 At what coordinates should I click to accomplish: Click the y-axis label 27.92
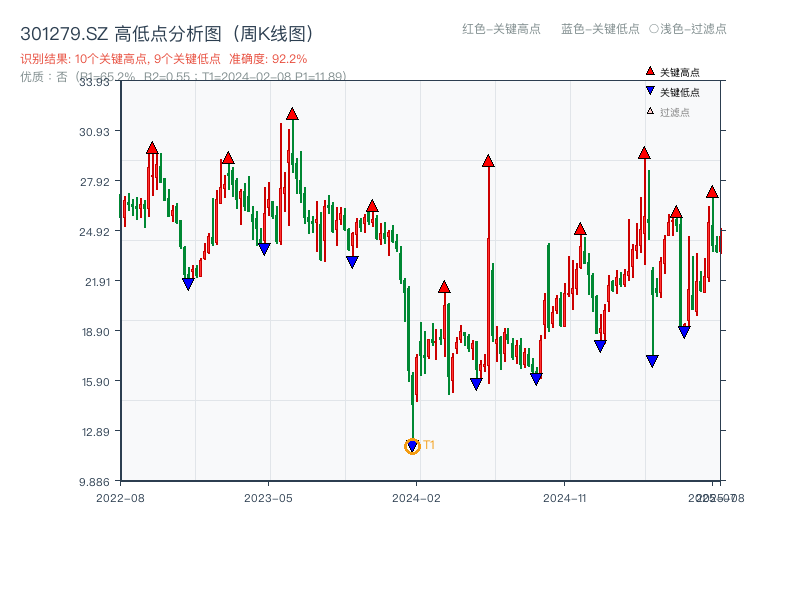pos(94,182)
